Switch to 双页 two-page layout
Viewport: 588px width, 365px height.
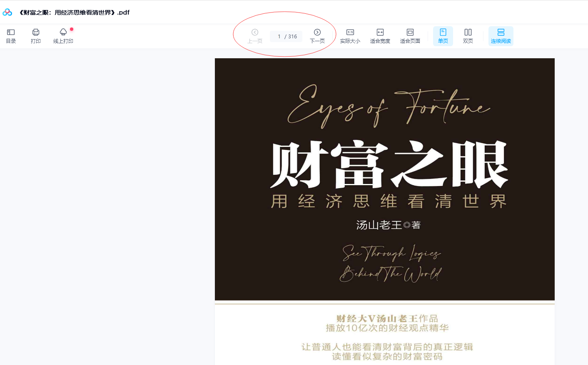click(468, 36)
